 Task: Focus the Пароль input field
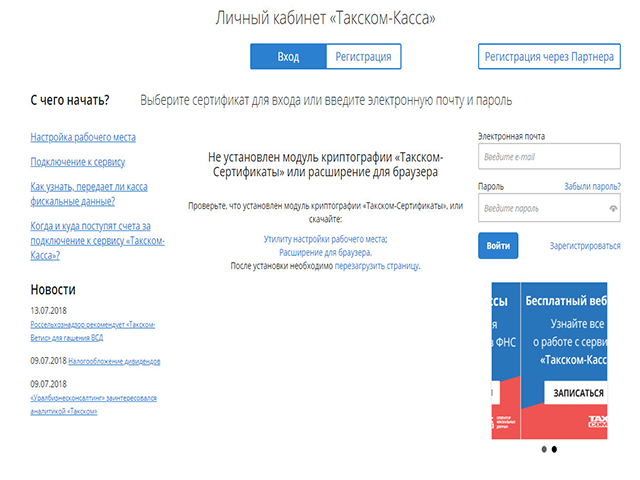(549, 208)
